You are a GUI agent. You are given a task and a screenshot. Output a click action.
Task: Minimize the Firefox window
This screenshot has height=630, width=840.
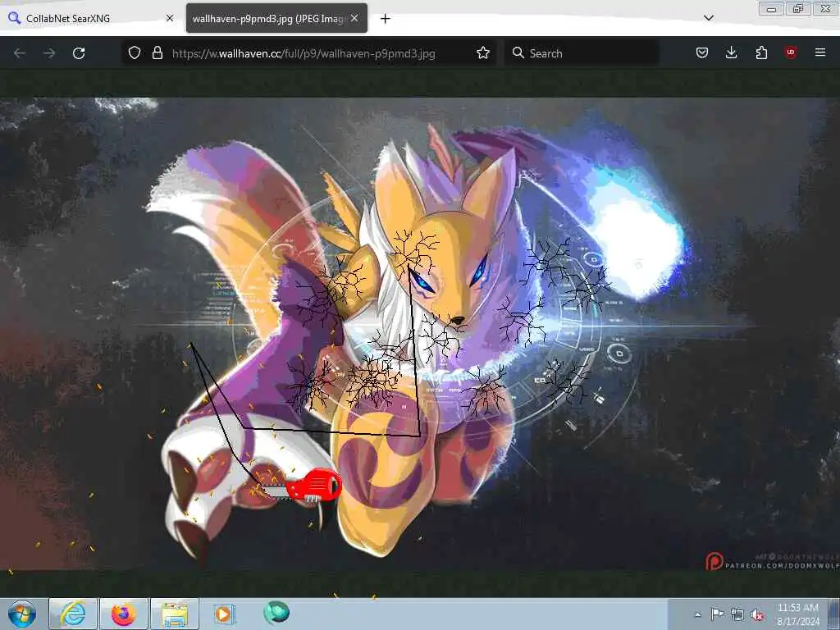pyautogui.click(x=771, y=8)
